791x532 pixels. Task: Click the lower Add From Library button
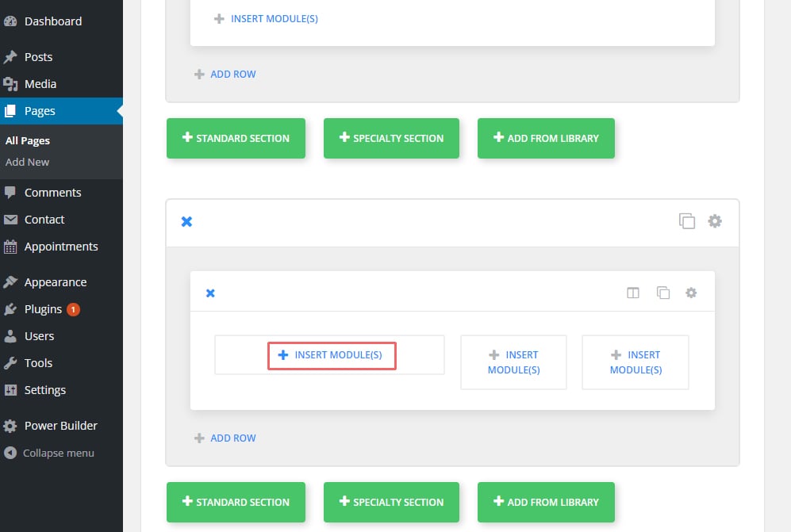point(546,502)
